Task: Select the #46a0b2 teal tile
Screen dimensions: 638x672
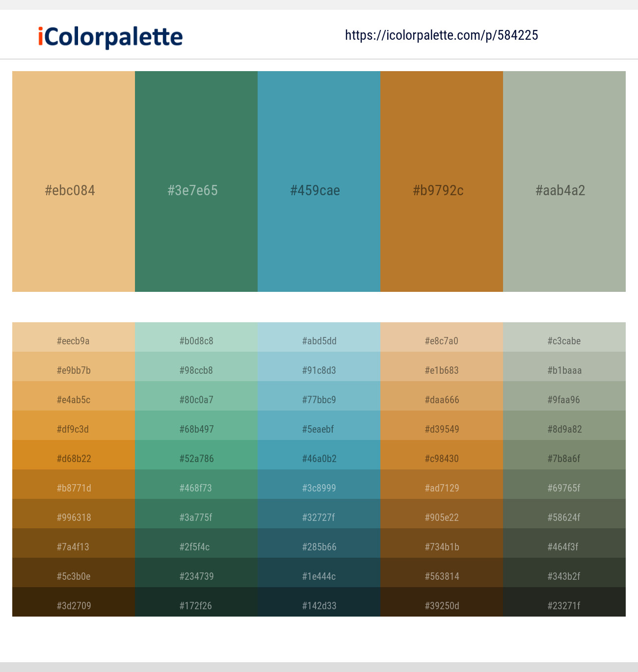Action: [319, 458]
